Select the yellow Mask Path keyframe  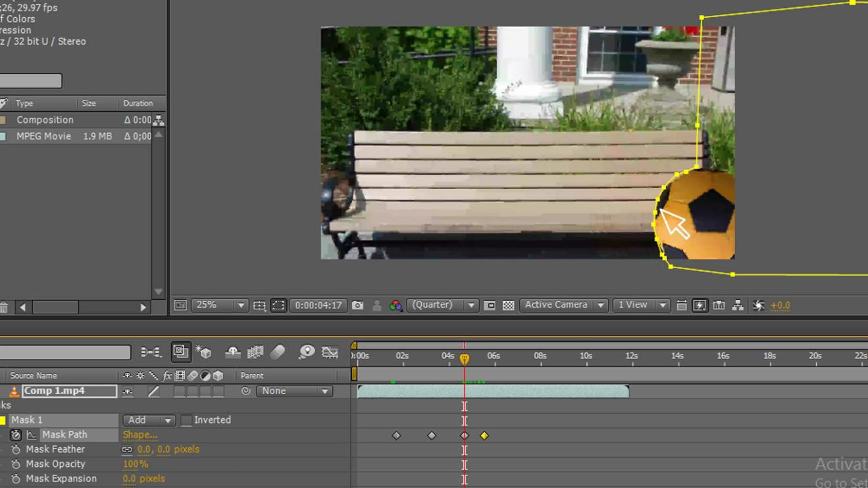pyautogui.click(x=484, y=435)
